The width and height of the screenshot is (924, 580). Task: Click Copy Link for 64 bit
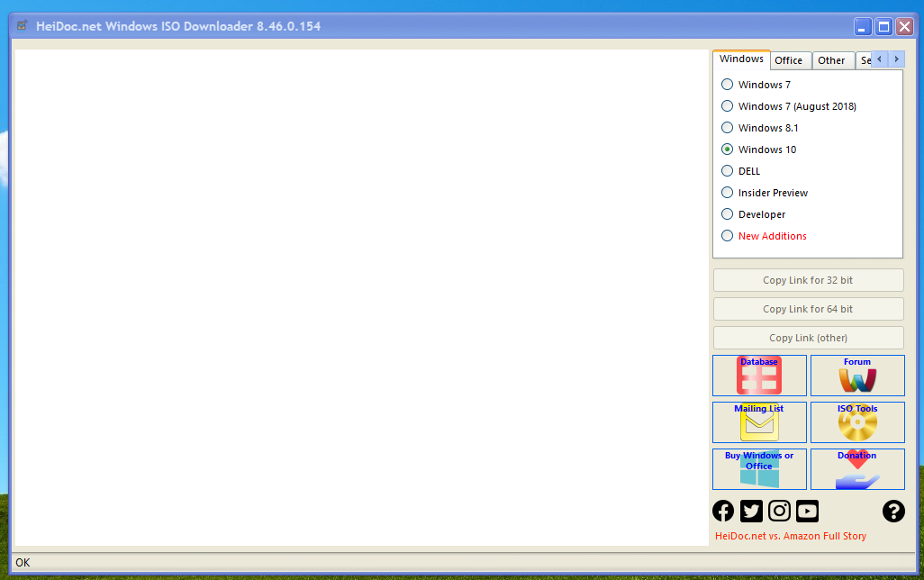(808, 309)
